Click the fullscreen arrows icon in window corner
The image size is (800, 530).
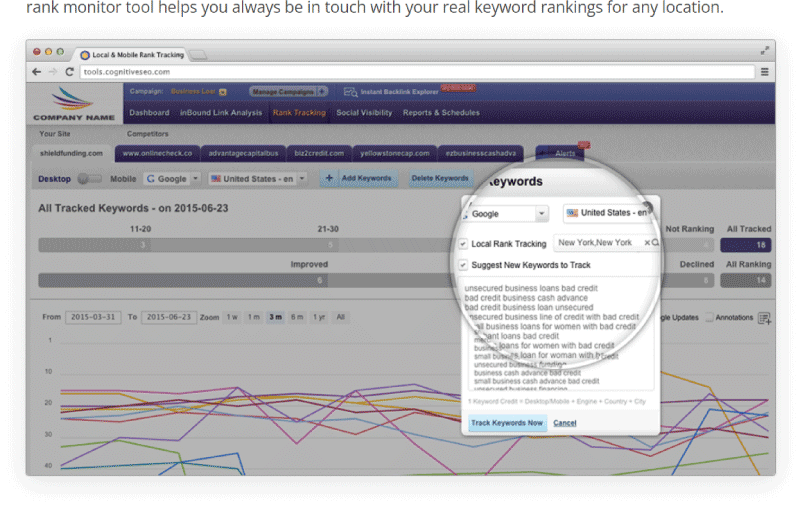point(764,51)
